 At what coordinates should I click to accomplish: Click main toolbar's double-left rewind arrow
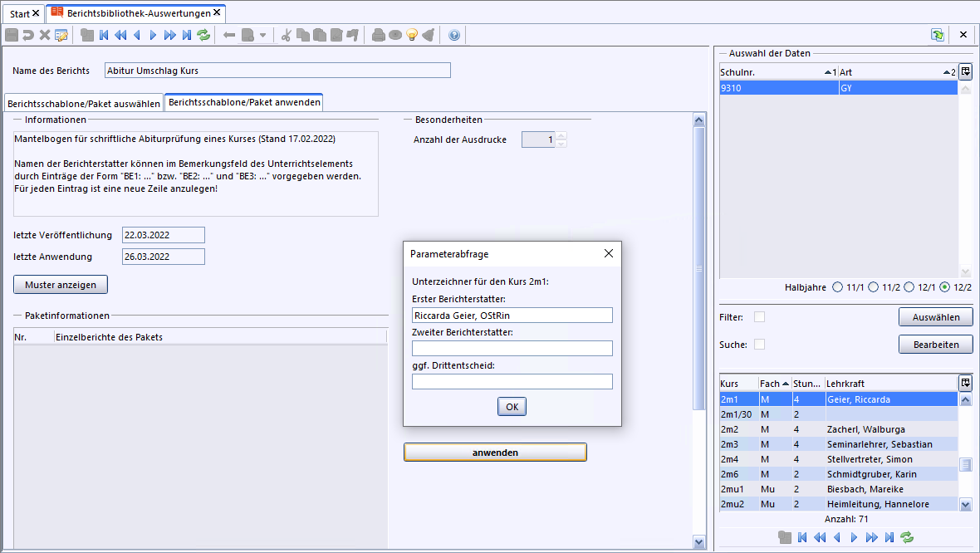(x=120, y=35)
